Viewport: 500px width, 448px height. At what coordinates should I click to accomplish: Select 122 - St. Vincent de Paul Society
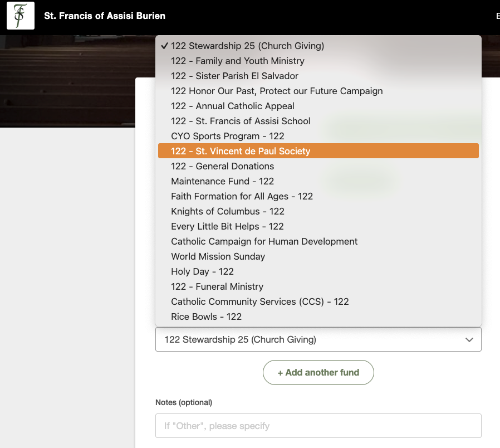[318, 151]
